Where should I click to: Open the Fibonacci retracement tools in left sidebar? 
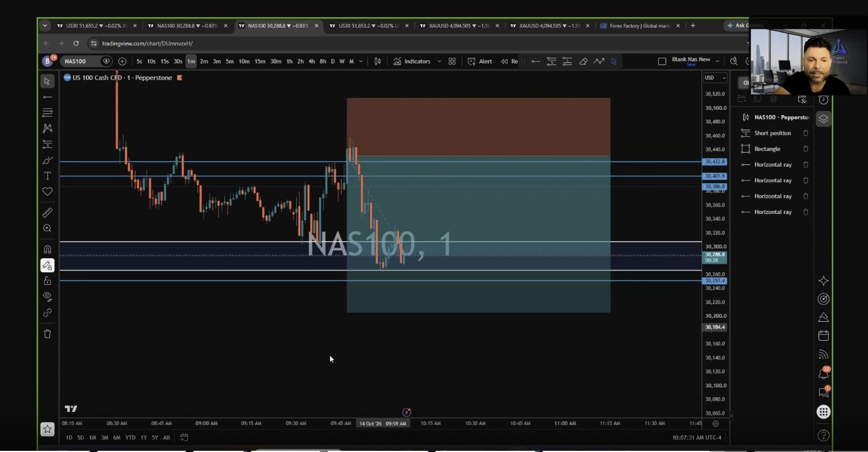point(47,113)
